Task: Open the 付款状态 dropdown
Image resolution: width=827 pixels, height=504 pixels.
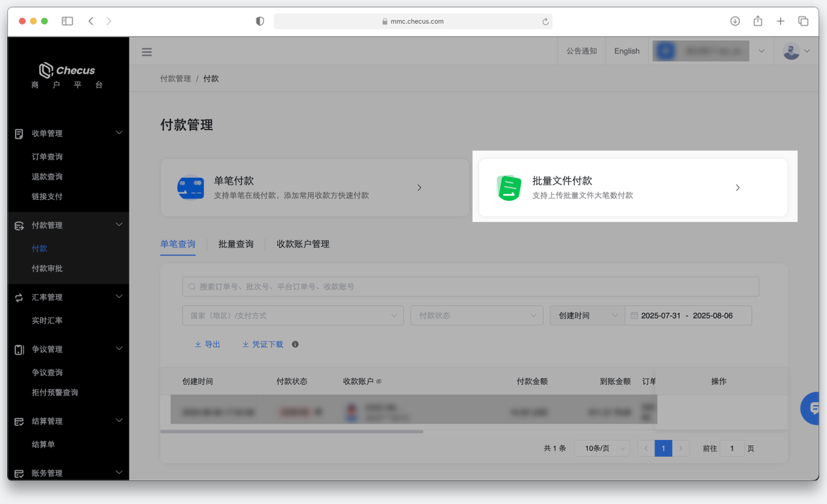Action: tap(477, 315)
